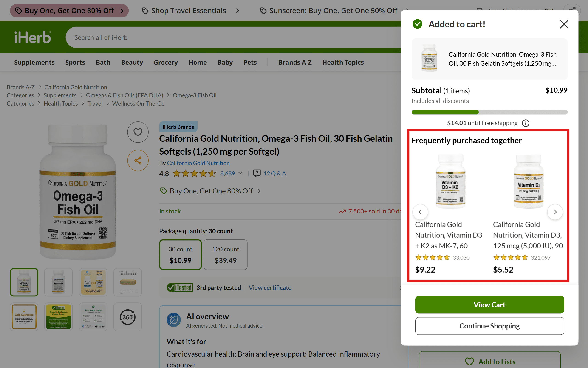Open Health Topics menu
The height and width of the screenshot is (368, 588).
(x=343, y=62)
